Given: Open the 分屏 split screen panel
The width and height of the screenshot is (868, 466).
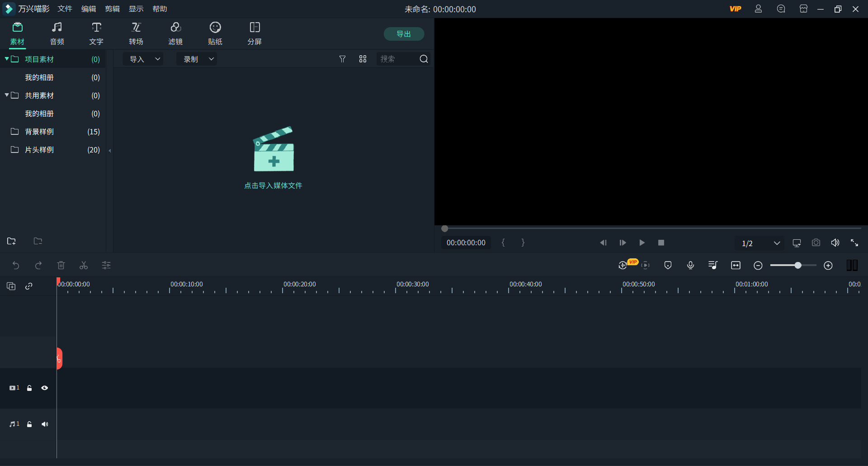Looking at the screenshot, I should pyautogui.click(x=255, y=33).
